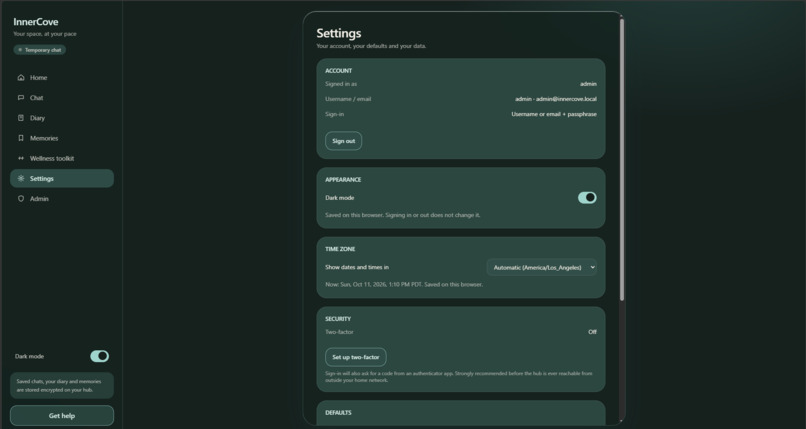
Task: Click the Settings gear icon in sidebar
Action: 21,178
